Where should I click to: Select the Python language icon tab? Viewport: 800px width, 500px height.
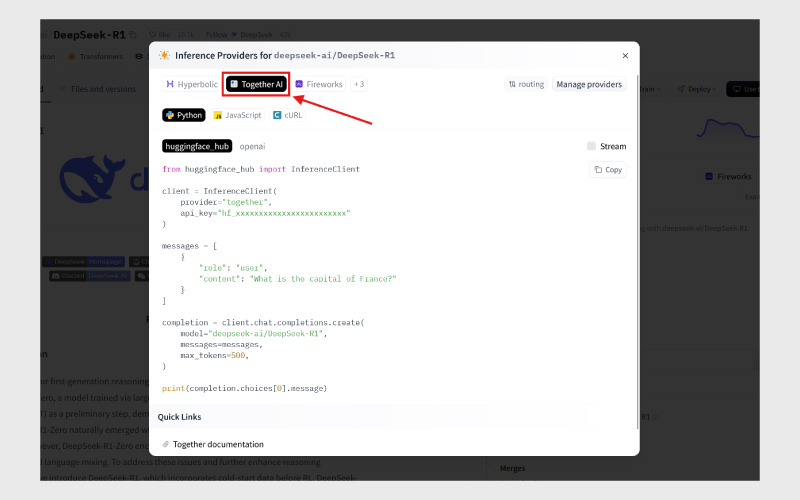[x=184, y=116]
